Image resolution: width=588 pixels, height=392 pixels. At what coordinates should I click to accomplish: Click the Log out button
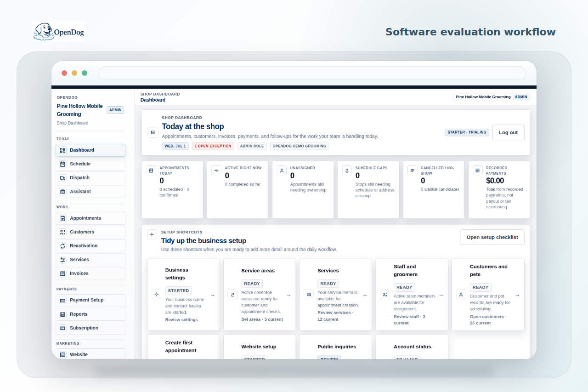[x=508, y=132]
